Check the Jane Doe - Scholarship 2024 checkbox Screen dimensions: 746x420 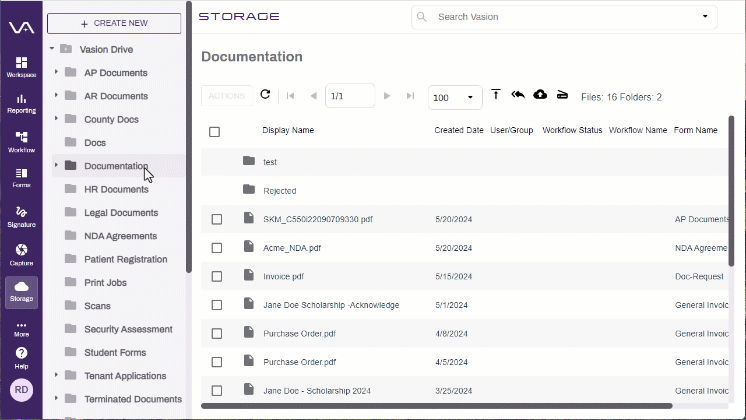[217, 391]
